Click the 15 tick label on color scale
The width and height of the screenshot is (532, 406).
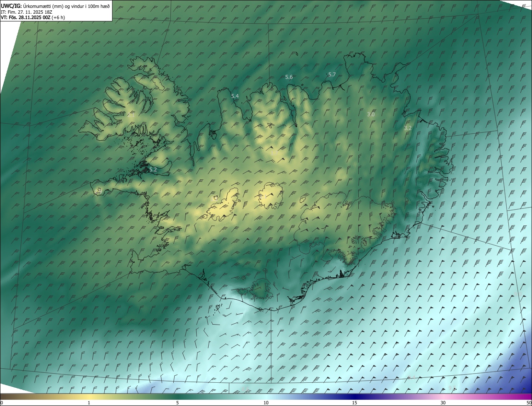(355, 403)
